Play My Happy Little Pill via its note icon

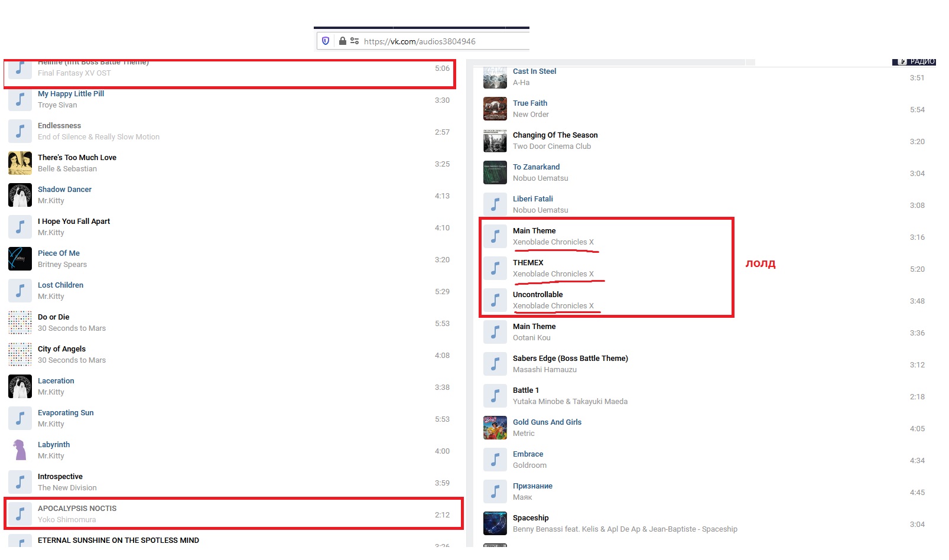click(x=20, y=100)
